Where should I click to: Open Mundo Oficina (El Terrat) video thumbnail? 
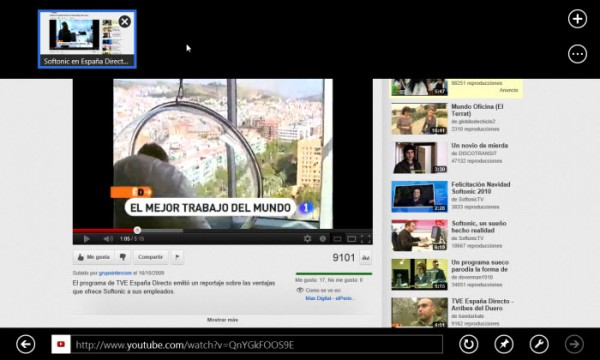click(419, 119)
